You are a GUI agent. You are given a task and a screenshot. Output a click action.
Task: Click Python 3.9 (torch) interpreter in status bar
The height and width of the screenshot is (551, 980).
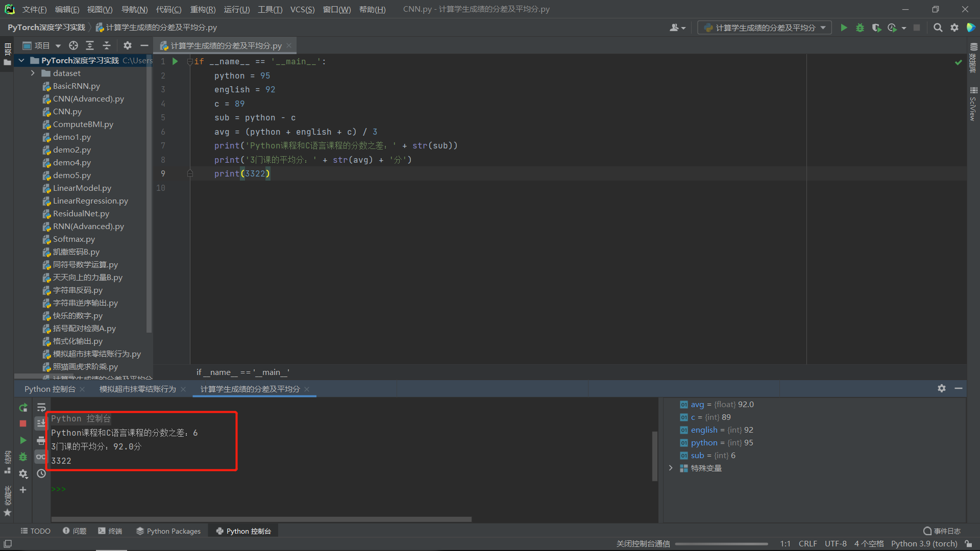point(924,544)
